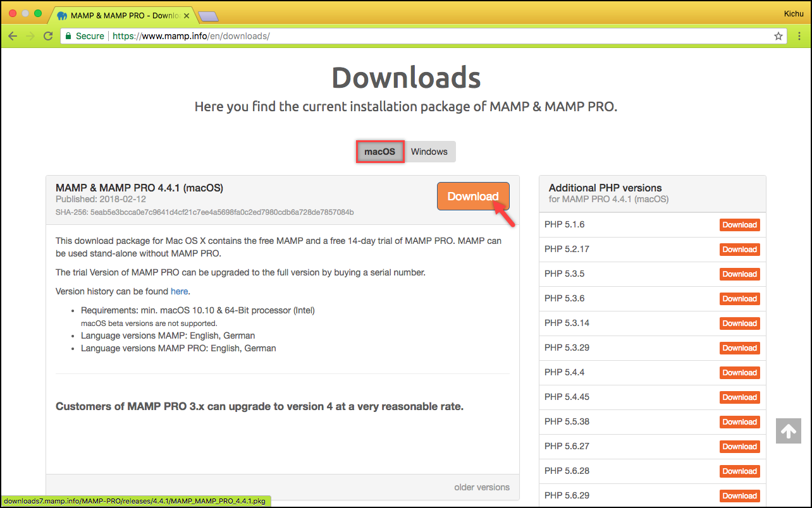Click the macOS window zoom green button
Image resolution: width=812 pixels, height=508 pixels.
click(38, 13)
